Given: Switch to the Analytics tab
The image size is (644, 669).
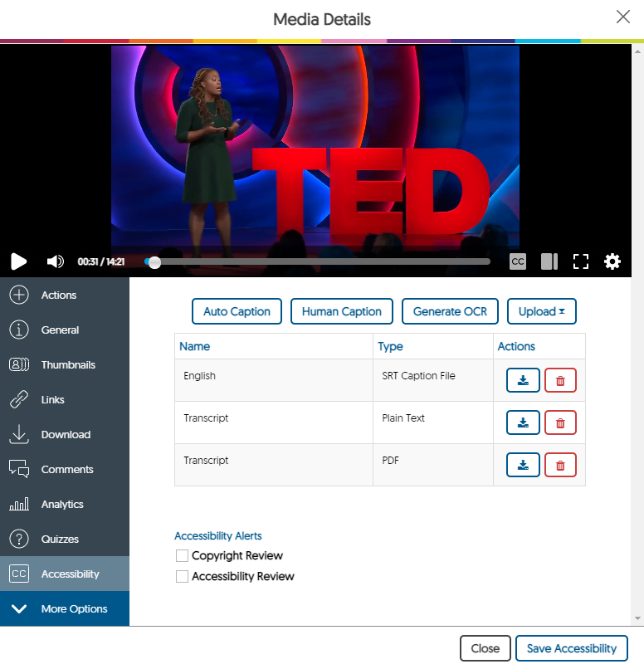Looking at the screenshot, I should [x=62, y=505].
